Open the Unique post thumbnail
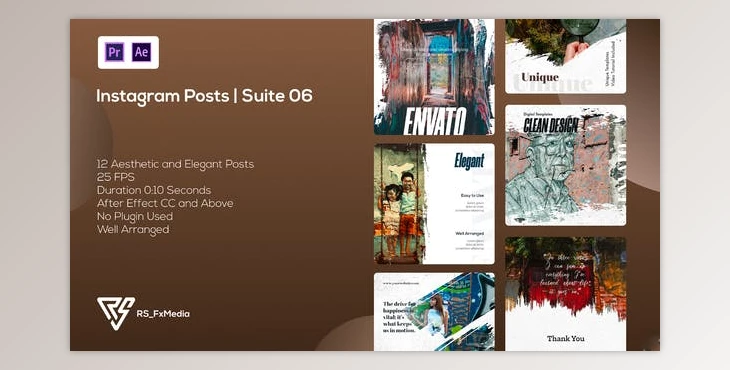This screenshot has height=370, width=730. 565,56
